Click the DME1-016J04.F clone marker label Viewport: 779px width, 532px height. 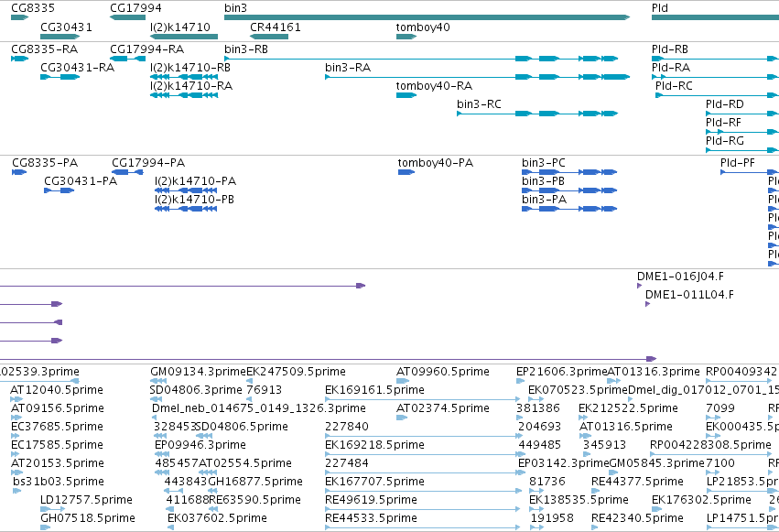pos(680,277)
